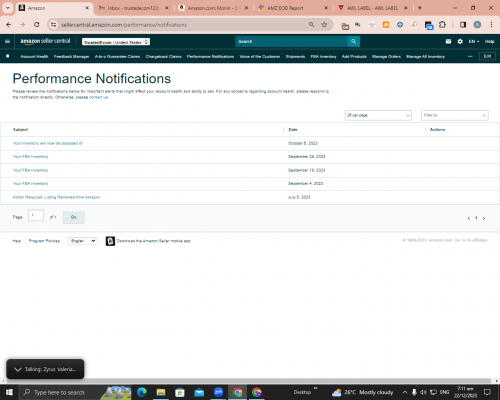Click the site information icon in the address bar

[x=53, y=25]
